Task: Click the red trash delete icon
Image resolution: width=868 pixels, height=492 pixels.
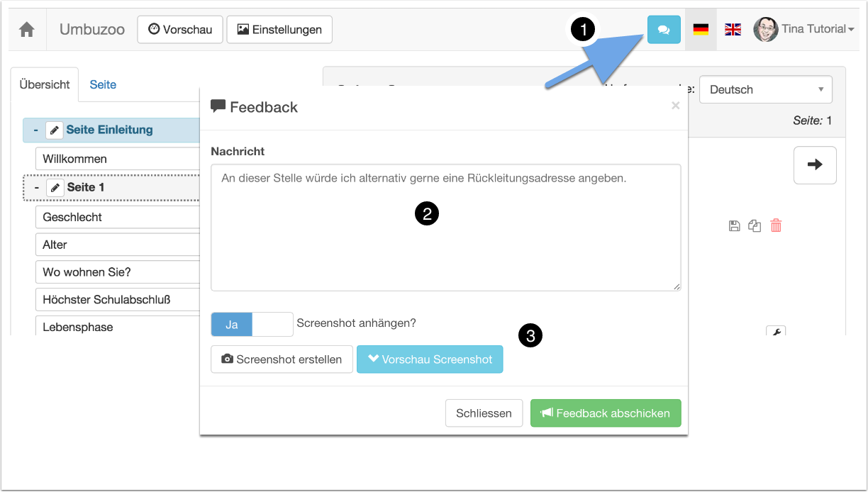Action: 777,226
